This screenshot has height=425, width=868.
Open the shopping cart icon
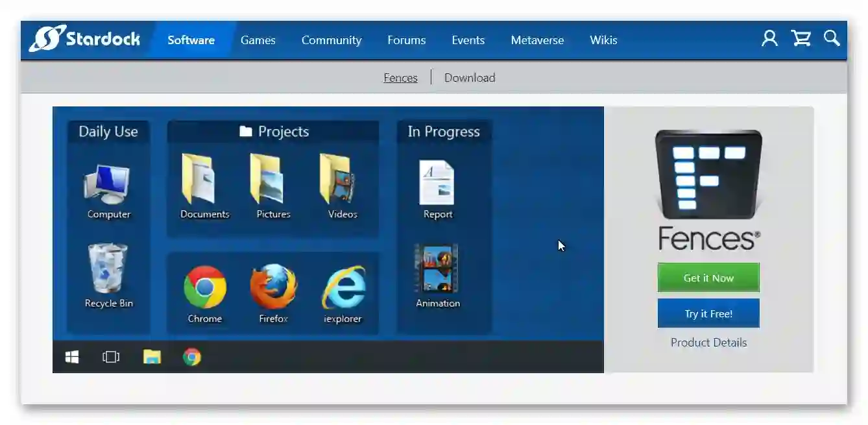(801, 38)
